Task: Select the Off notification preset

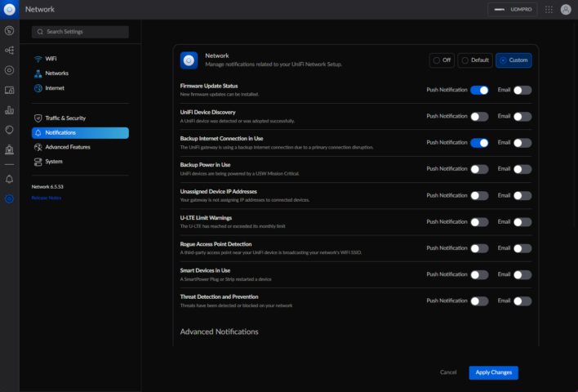Action: pyautogui.click(x=442, y=60)
